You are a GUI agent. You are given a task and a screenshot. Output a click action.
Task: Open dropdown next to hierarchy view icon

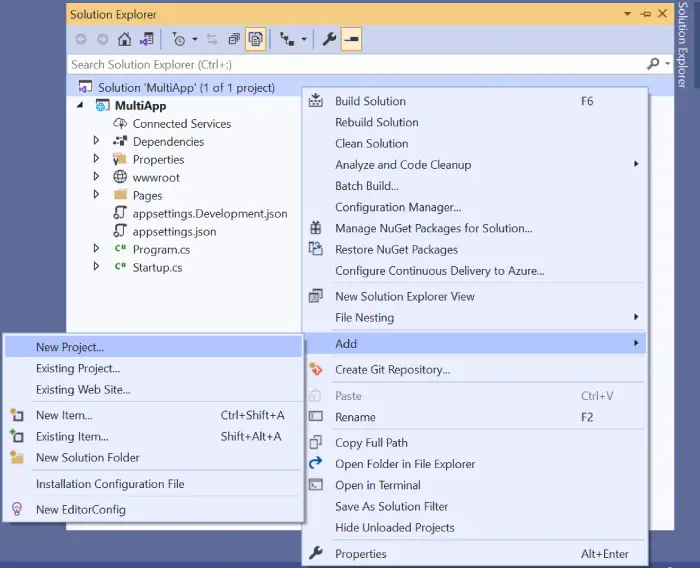(304, 39)
